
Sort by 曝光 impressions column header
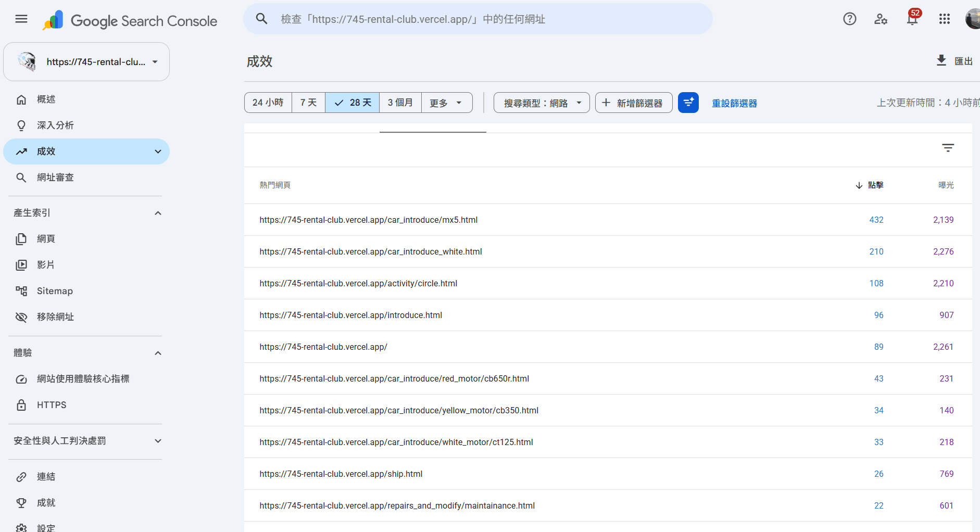(946, 185)
